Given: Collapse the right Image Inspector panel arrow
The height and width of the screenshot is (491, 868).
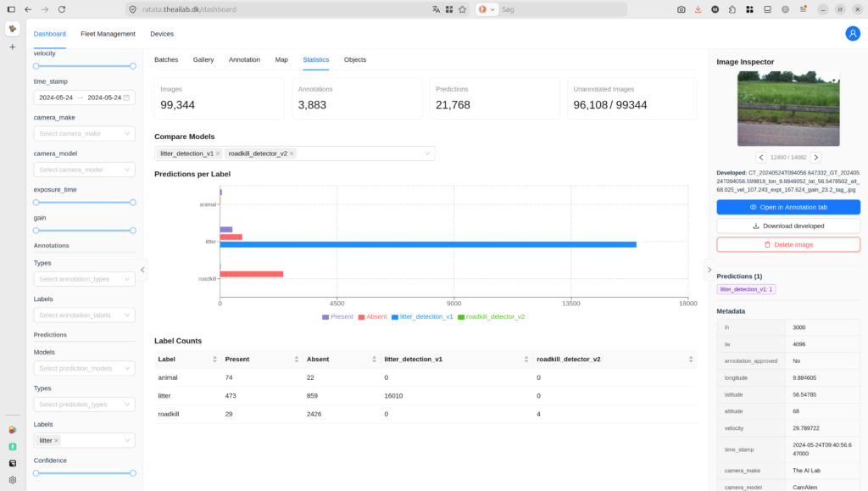Looking at the screenshot, I should [709, 270].
